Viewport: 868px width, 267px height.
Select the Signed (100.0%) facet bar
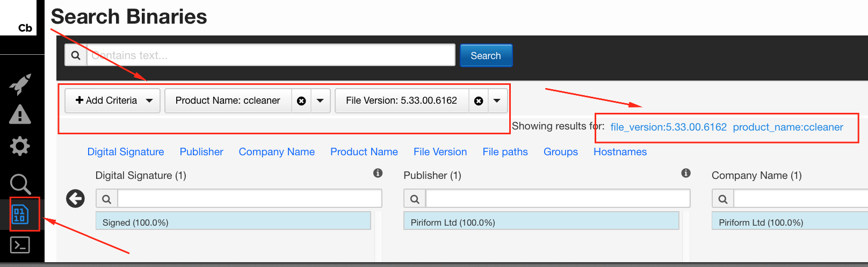click(x=233, y=221)
